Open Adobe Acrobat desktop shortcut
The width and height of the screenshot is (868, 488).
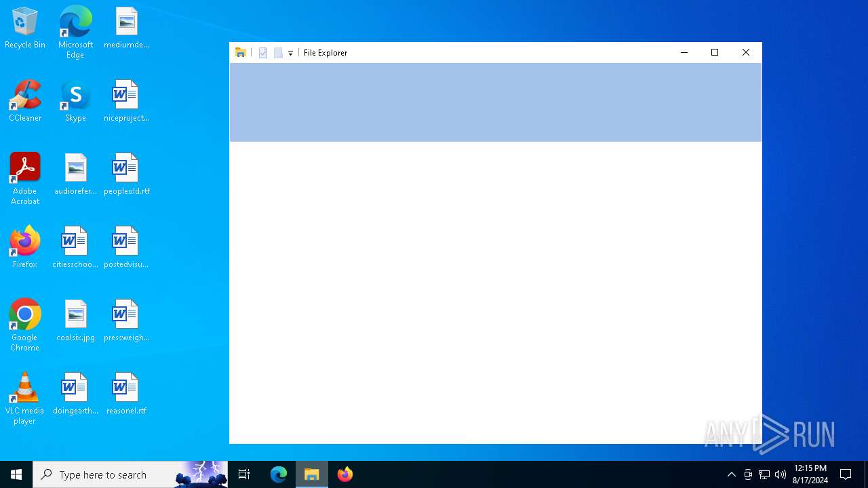(x=25, y=179)
